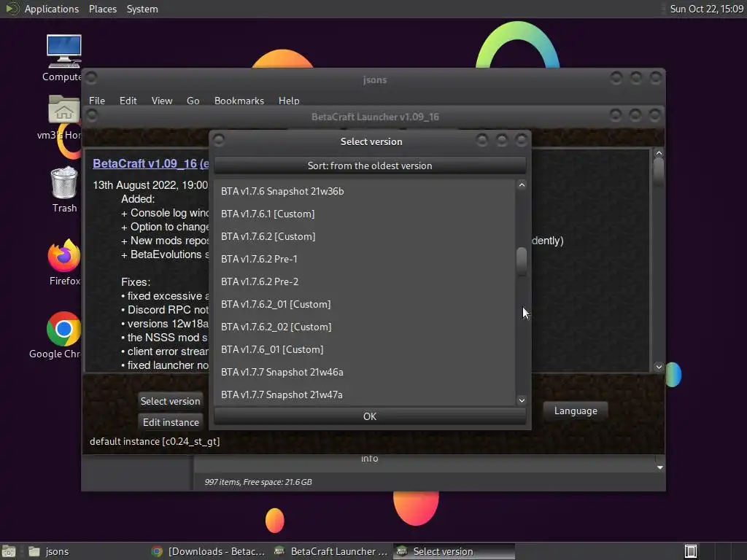Open the Edit menu in jsons window
Image resolution: width=747 pixels, height=560 pixels.
pyautogui.click(x=128, y=101)
